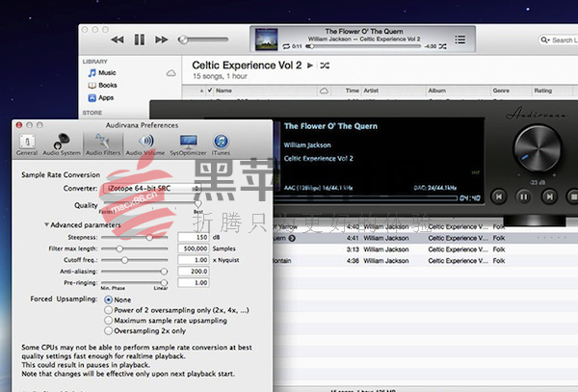
Task: Select None for Forced Upsampling
Action: [x=108, y=300]
